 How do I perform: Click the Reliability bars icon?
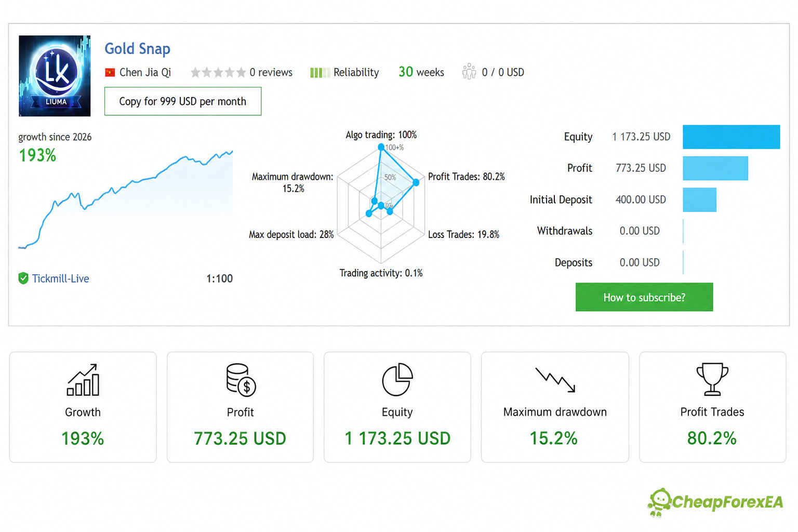pyautogui.click(x=320, y=73)
